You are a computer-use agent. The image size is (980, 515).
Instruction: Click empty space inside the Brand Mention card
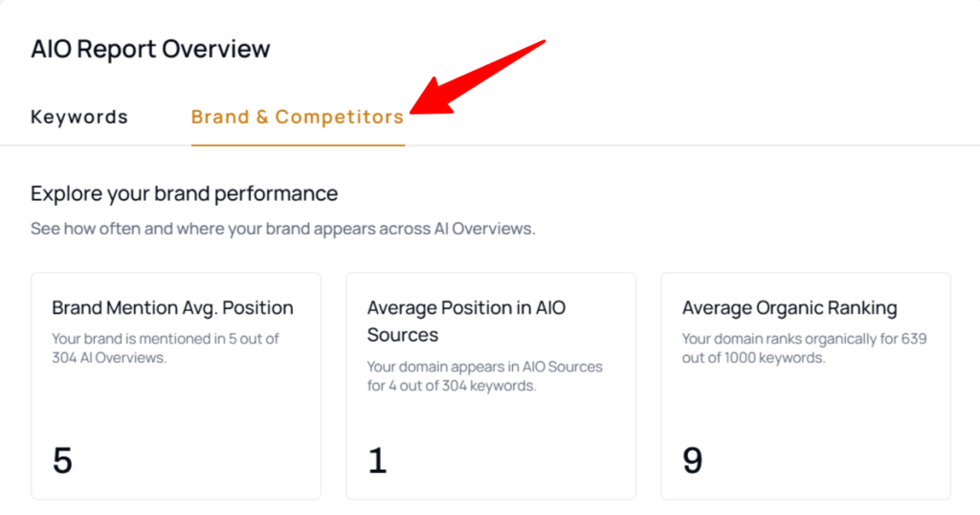[x=191, y=412]
